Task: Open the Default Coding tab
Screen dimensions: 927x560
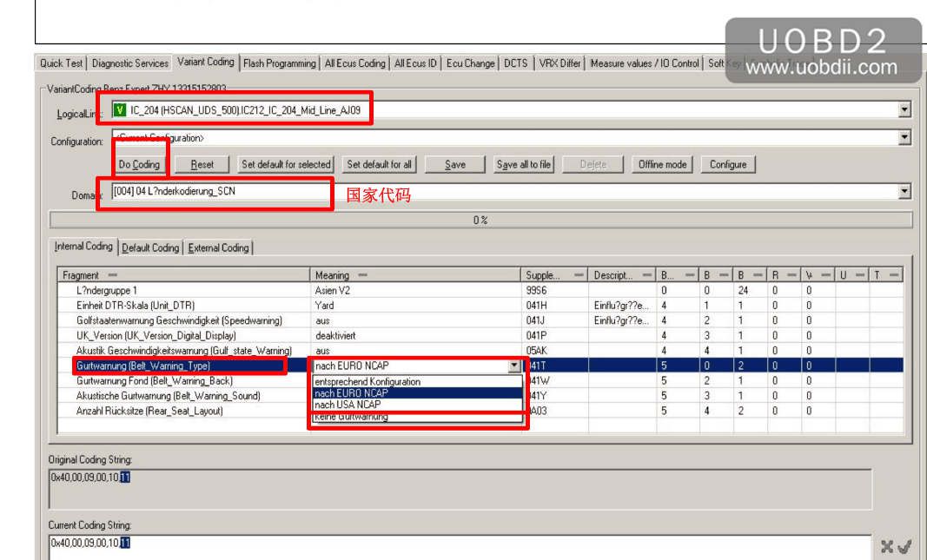Action: [150, 247]
